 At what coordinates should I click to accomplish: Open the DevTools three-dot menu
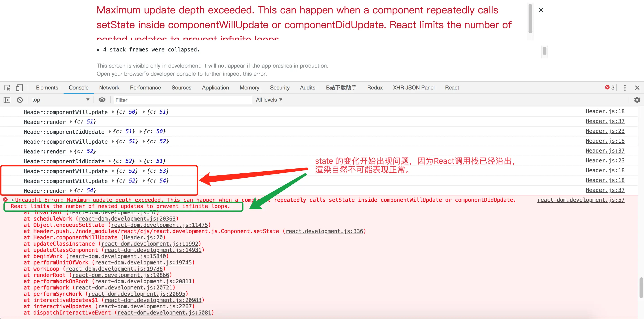[625, 88]
